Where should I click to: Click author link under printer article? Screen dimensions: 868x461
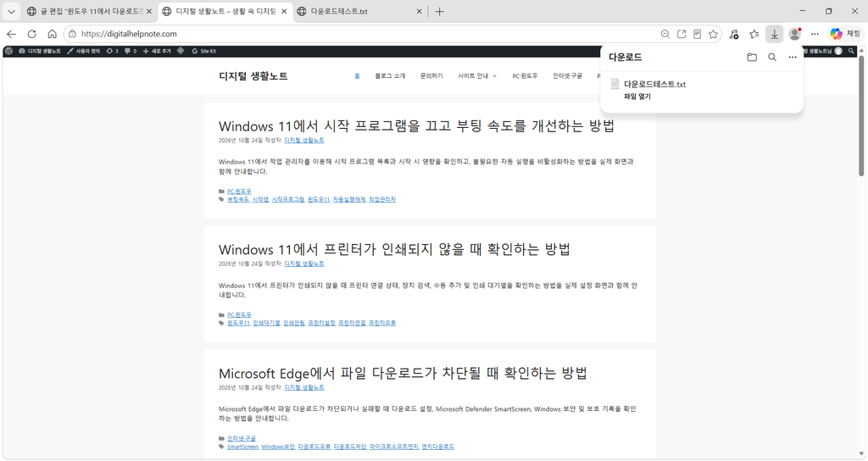tap(304, 264)
